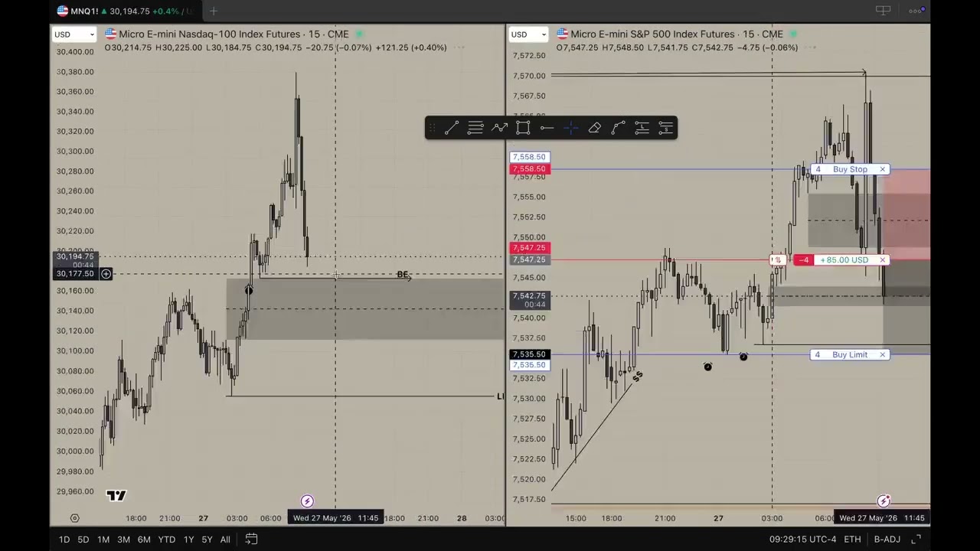Image resolution: width=980 pixels, height=551 pixels.
Task: Cancel the Buy Limit order
Action: 883,354
